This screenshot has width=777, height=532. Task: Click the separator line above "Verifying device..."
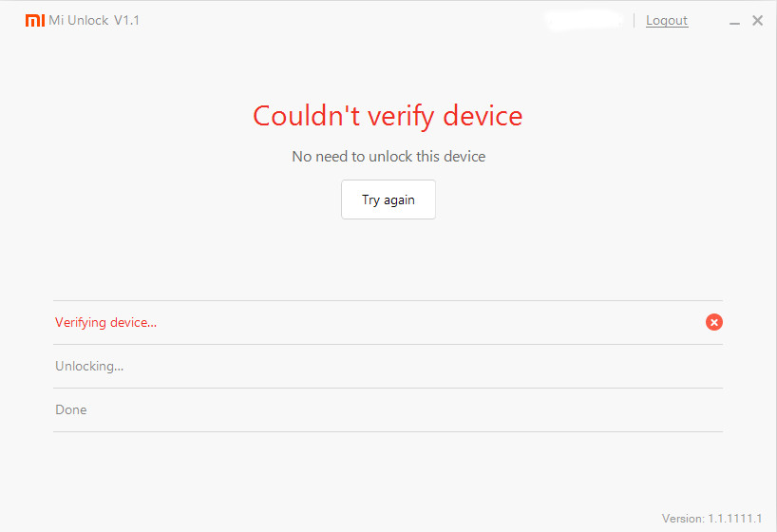tap(388, 301)
